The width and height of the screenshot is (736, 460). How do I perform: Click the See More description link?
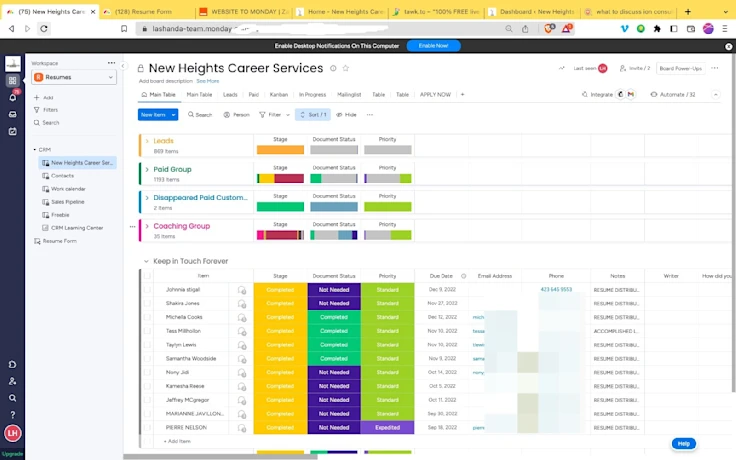(207, 81)
